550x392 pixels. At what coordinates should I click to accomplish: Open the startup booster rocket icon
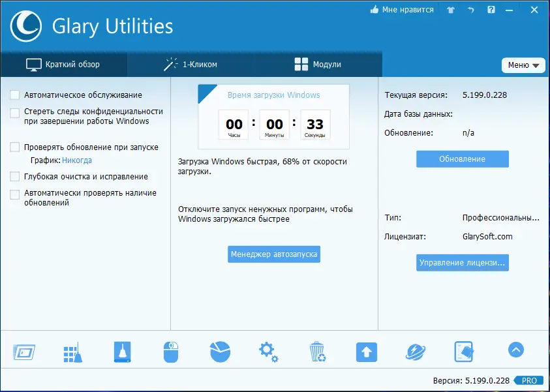415,351
